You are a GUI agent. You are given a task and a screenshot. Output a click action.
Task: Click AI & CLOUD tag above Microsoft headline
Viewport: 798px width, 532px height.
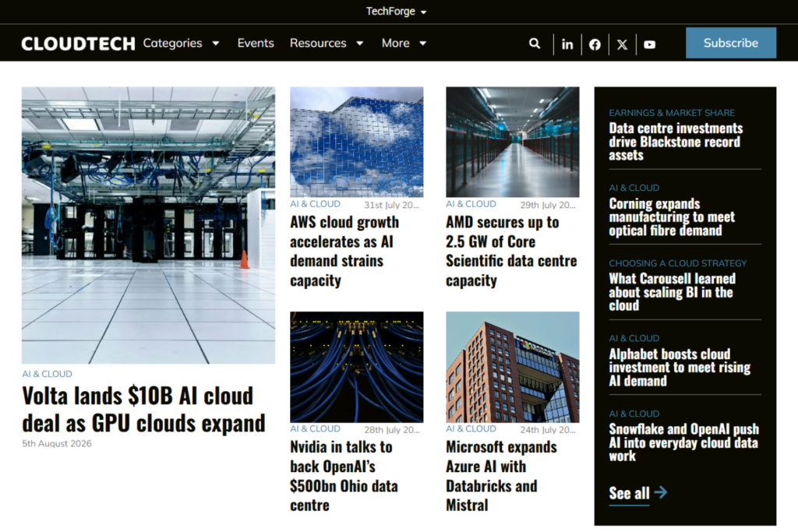click(x=471, y=428)
